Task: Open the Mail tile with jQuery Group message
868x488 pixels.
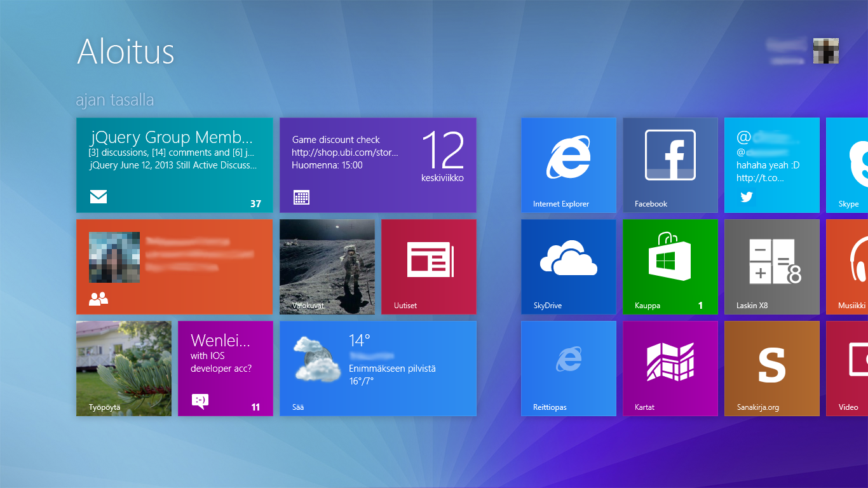Action: point(175,165)
